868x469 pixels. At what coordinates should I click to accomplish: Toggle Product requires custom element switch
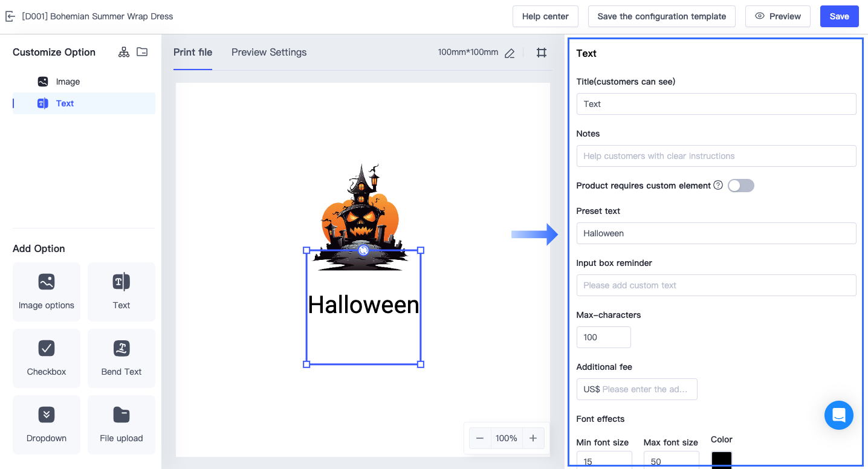point(740,186)
